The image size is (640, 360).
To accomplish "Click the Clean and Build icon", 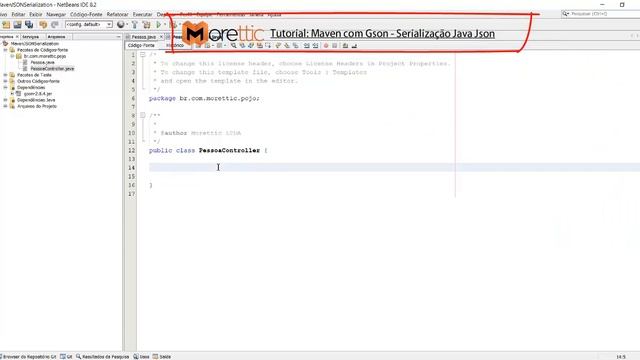I will [147, 25].
